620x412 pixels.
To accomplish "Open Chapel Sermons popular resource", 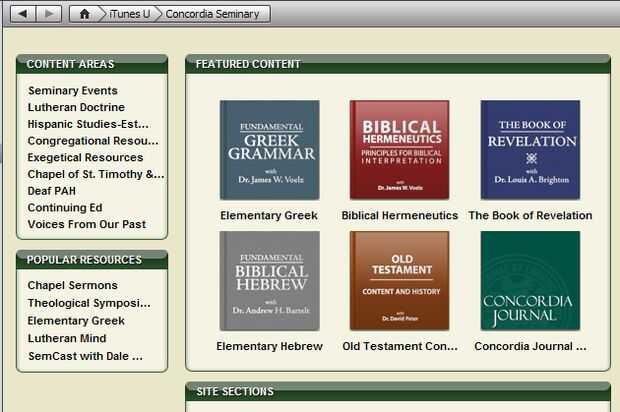I will (73, 285).
